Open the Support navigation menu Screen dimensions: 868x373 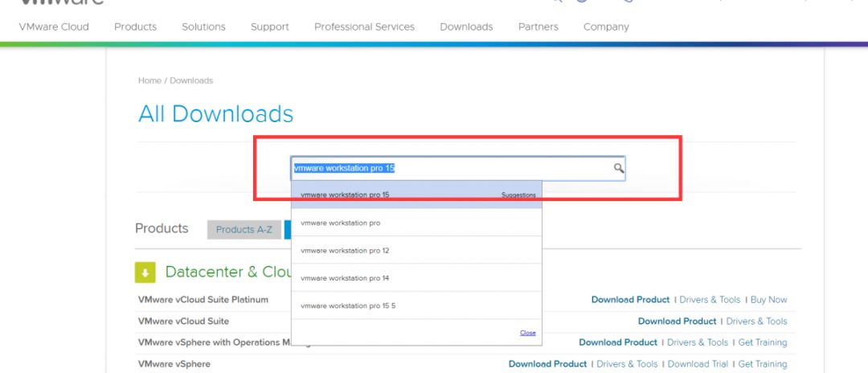click(269, 27)
